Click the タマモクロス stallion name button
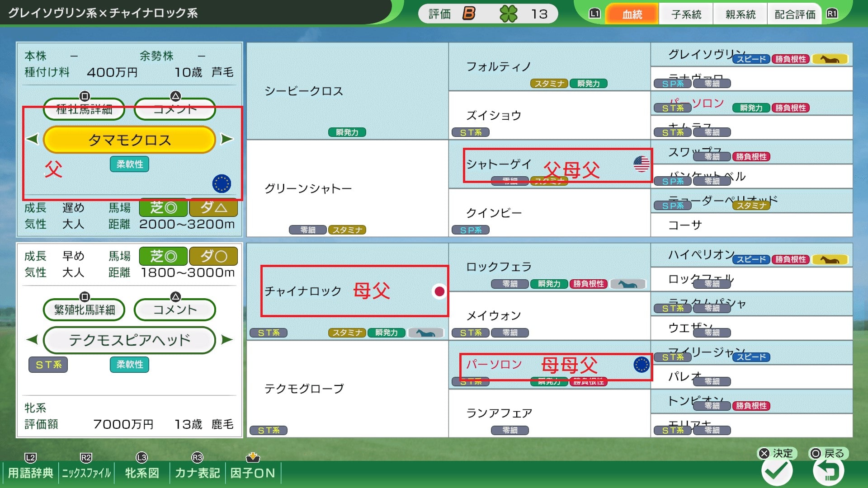868x488 pixels. tap(129, 140)
